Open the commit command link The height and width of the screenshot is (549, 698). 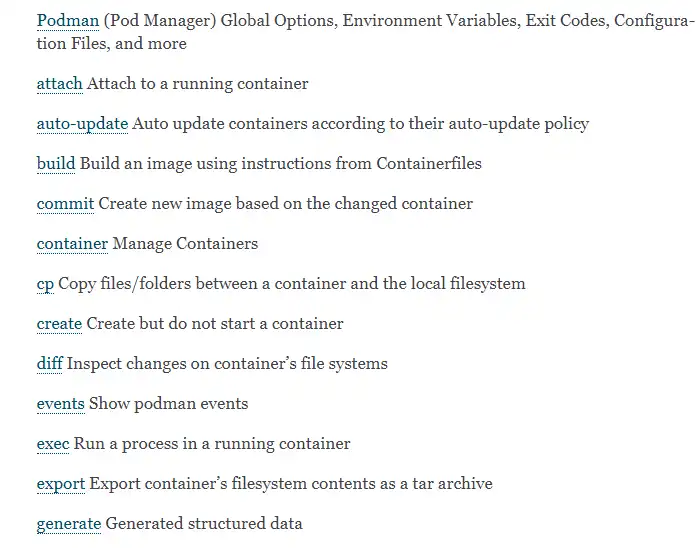coord(65,204)
